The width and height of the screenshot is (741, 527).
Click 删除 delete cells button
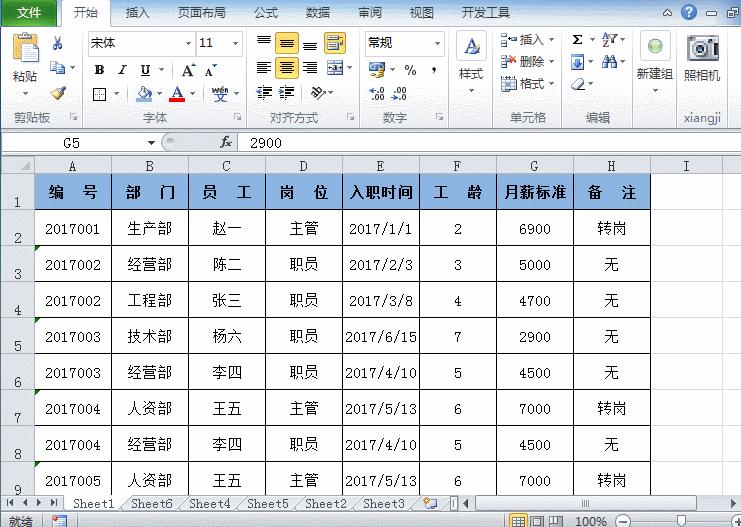click(x=527, y=61)
